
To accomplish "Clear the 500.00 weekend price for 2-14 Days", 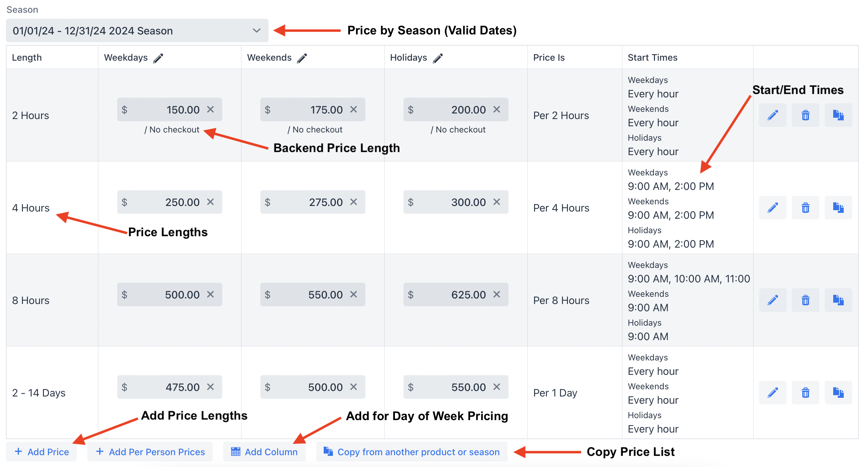I will (x=354, y=387).
